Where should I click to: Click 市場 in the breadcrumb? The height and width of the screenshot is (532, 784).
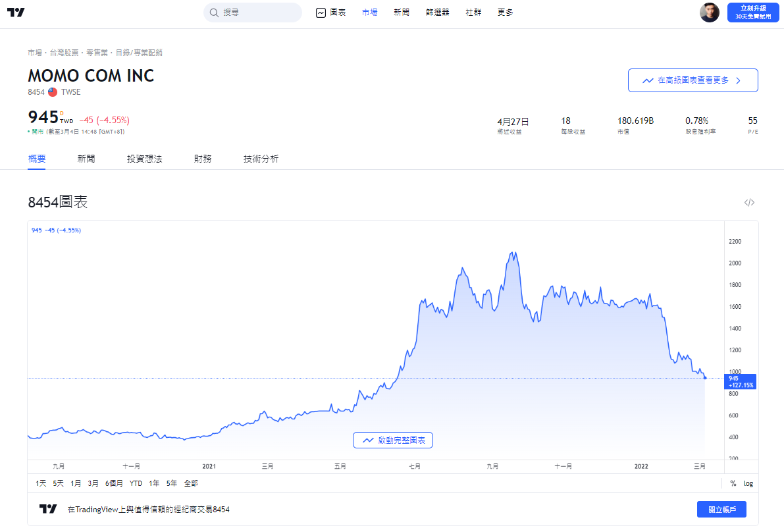(35, 53)
